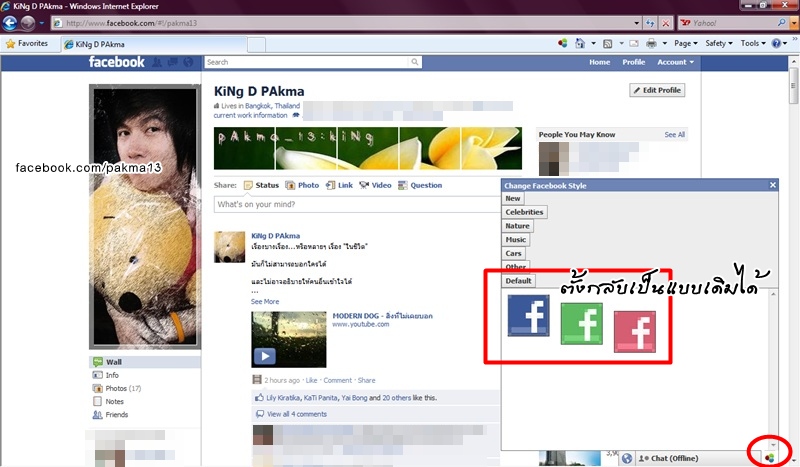
Task: Click the browser Back arrow button
Action: 10,23
